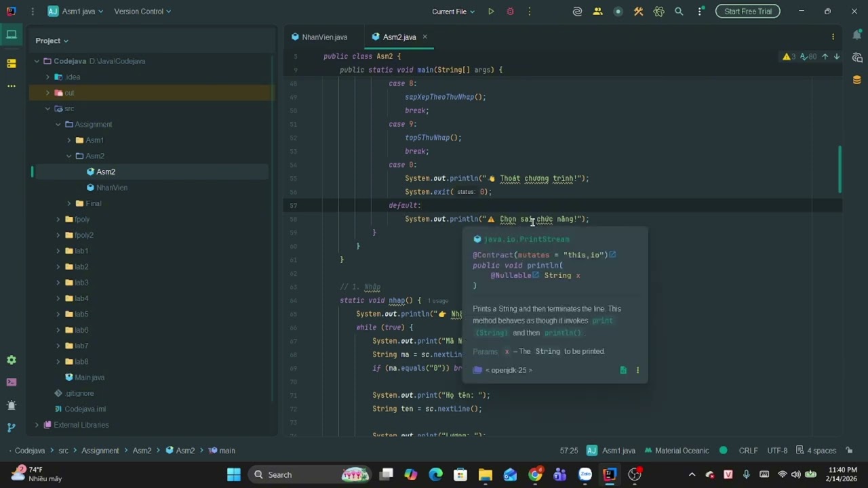Expand the Asm1 folder

tap(69, 140)
